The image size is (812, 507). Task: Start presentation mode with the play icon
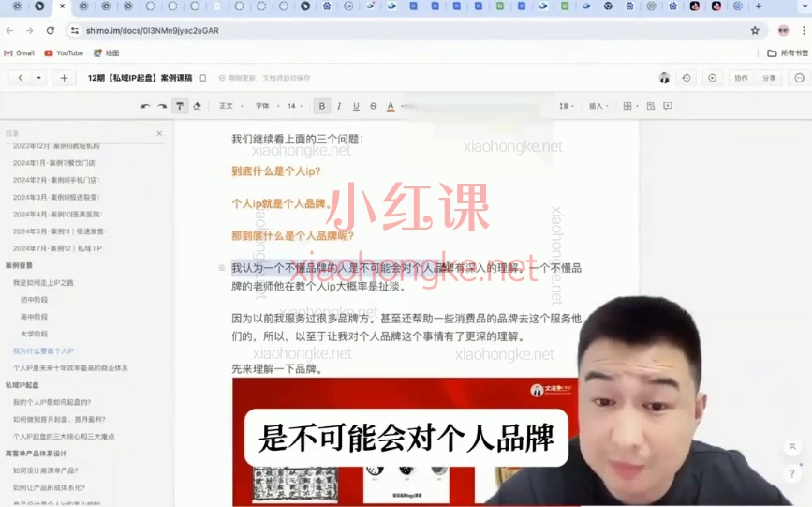pyautogui.click(x=713, y=78)
